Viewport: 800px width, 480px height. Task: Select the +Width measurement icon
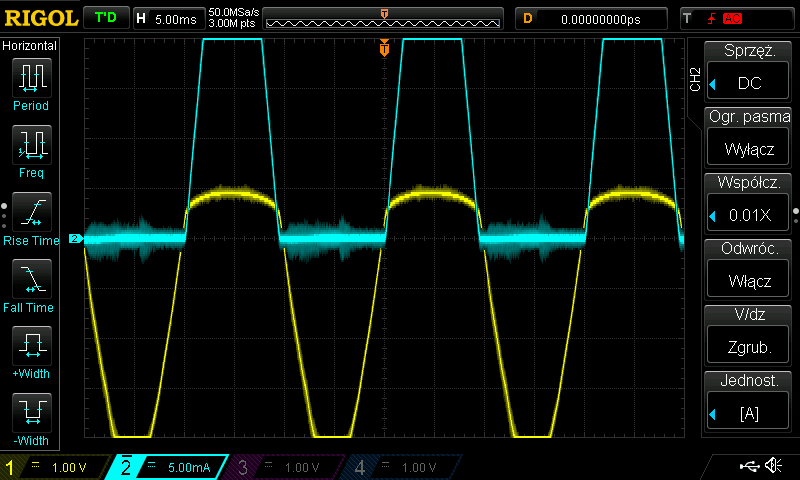(32, 345)
